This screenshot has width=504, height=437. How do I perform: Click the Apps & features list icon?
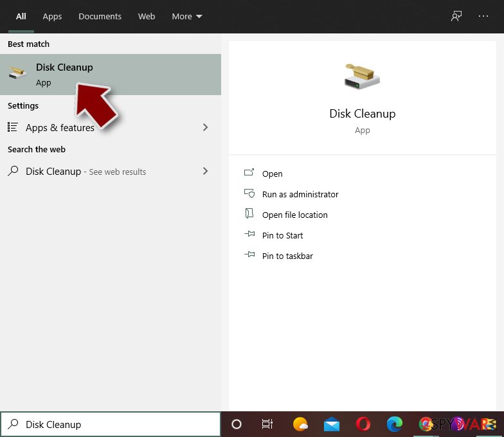pos(13,127)
